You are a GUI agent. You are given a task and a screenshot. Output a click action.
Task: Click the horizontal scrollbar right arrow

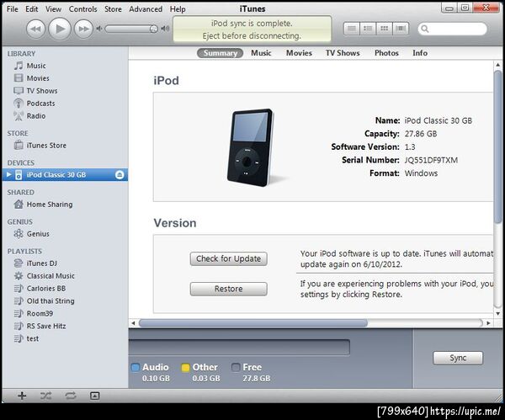(x=488, y=323)
